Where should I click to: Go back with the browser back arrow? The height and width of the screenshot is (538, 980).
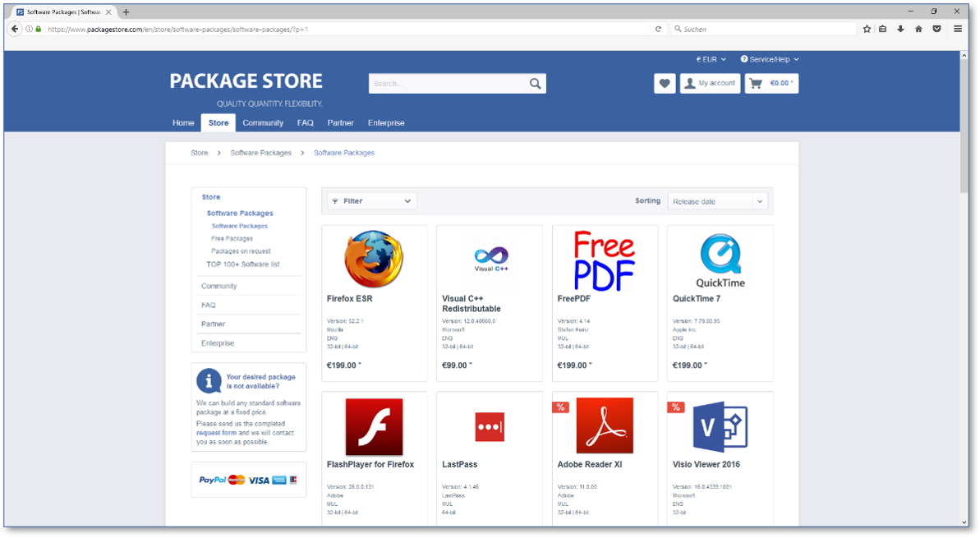click(x=15, y=29)
